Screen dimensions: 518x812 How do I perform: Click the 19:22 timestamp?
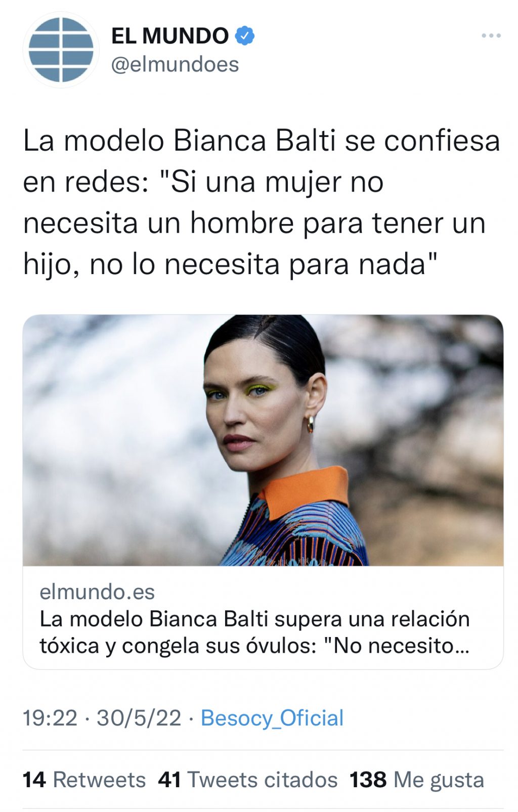pyautogui.click(x=50, y=718)
